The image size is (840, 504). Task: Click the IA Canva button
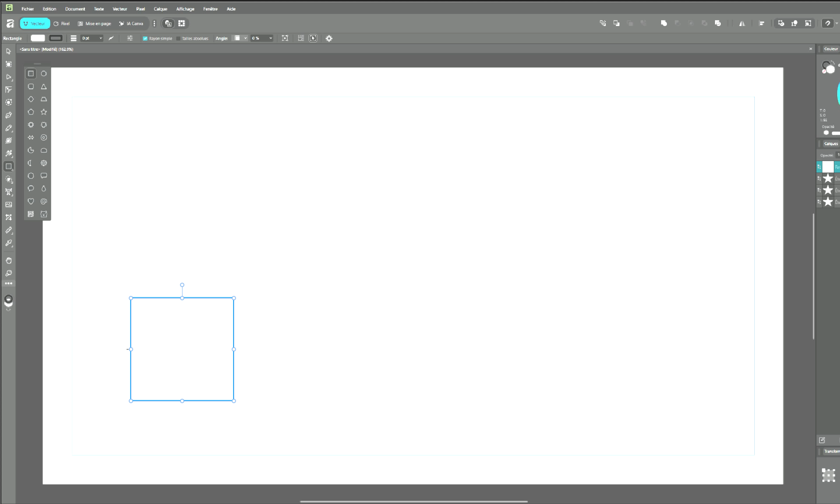(x=131, y=23)
